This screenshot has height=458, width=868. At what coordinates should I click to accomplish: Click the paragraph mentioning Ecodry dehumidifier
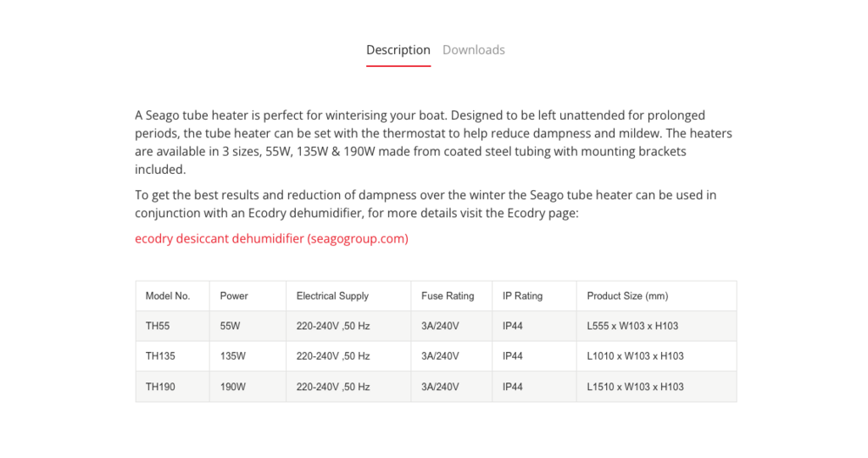point(426,204)
